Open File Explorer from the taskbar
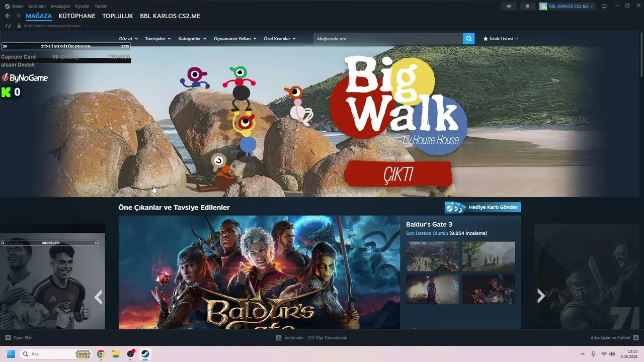This screenshot has width=644, height=362. (x=115, y=354)
